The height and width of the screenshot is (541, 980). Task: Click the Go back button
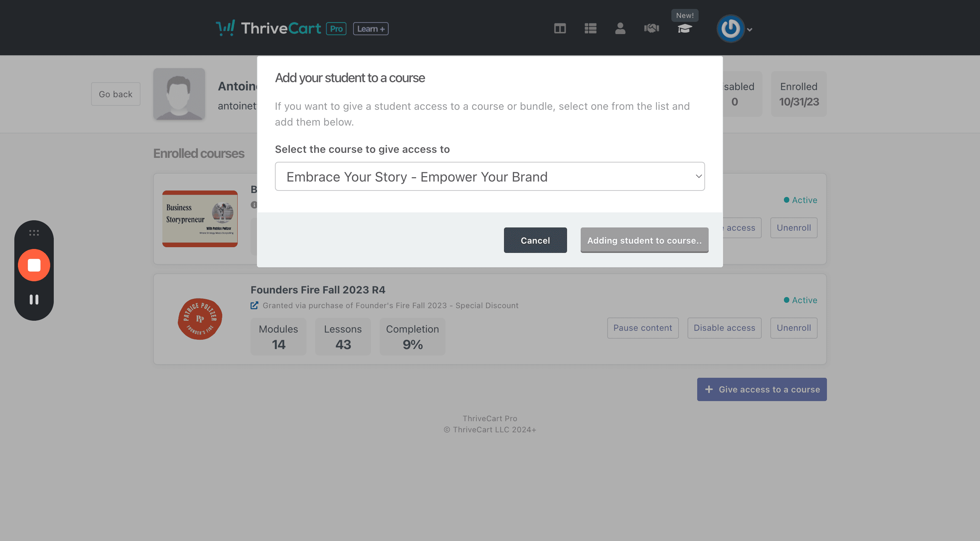[x=116, y=94]
